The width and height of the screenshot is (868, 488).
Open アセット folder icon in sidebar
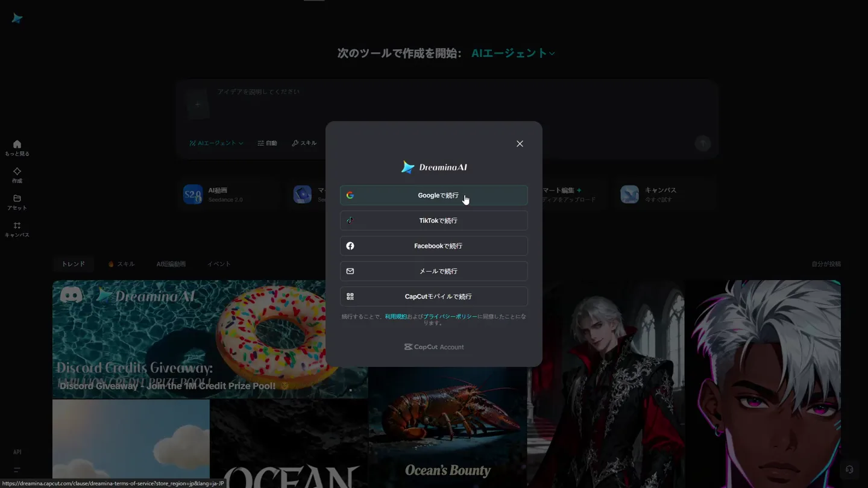click(17, 202)
